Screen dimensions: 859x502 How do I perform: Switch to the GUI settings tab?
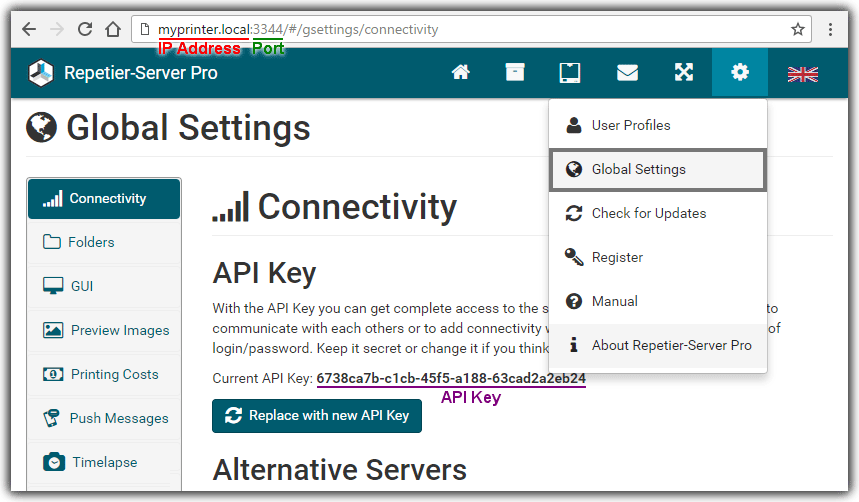point(104,286)
